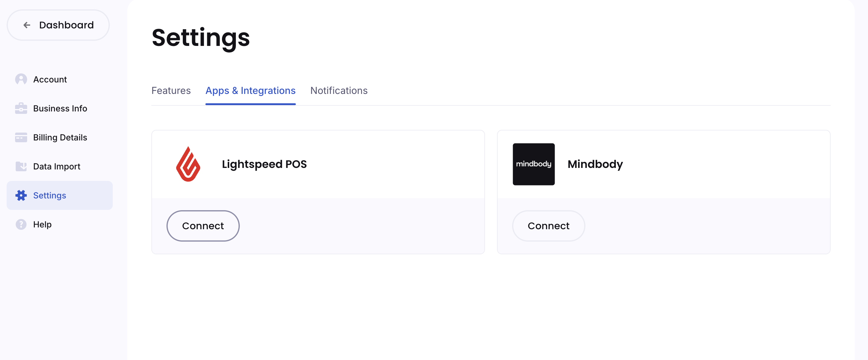Switch to the Features tab
Image resolution: width=868 pixels, height=360 pixels.
[x=171, y=90]
